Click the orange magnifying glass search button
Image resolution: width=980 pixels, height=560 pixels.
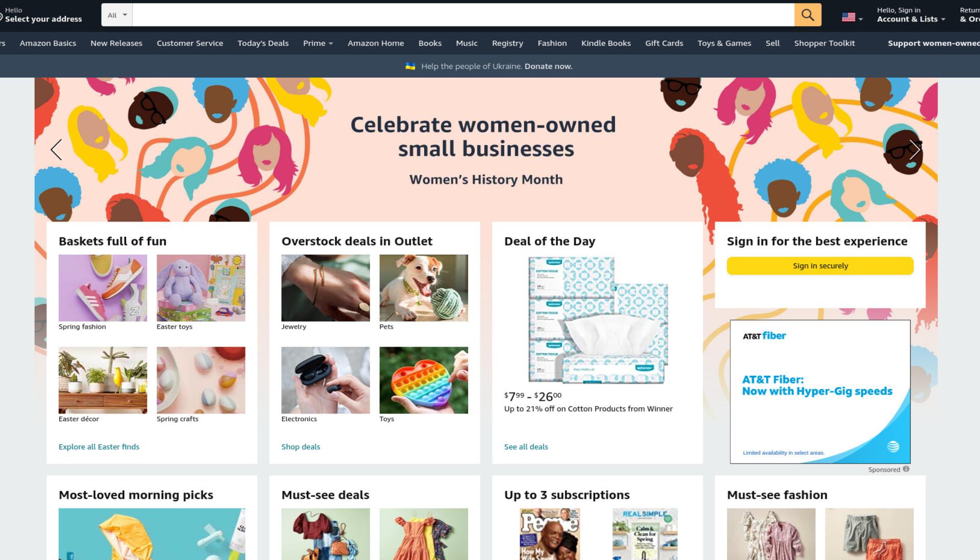807,15
